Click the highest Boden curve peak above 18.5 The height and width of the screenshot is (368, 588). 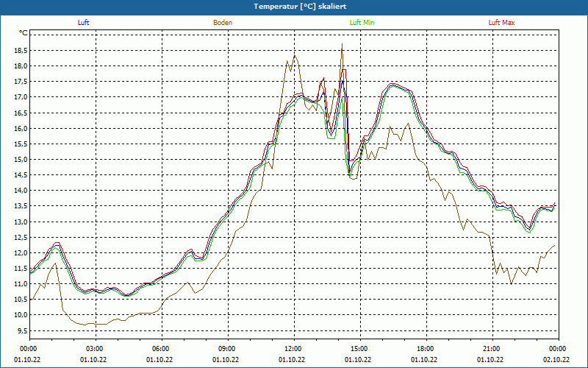pos(342,46)
